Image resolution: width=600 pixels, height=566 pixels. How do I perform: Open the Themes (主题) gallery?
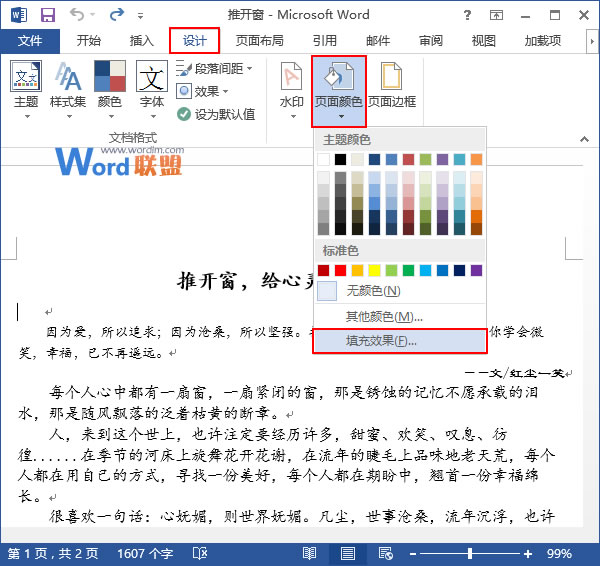[26, 90]
